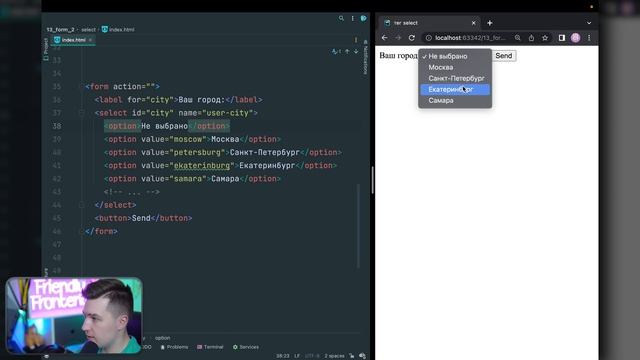Screen dimensions: 640x360
Task: Choose 'Не выбрано' option in dropdown
Action: pos(455,56)
